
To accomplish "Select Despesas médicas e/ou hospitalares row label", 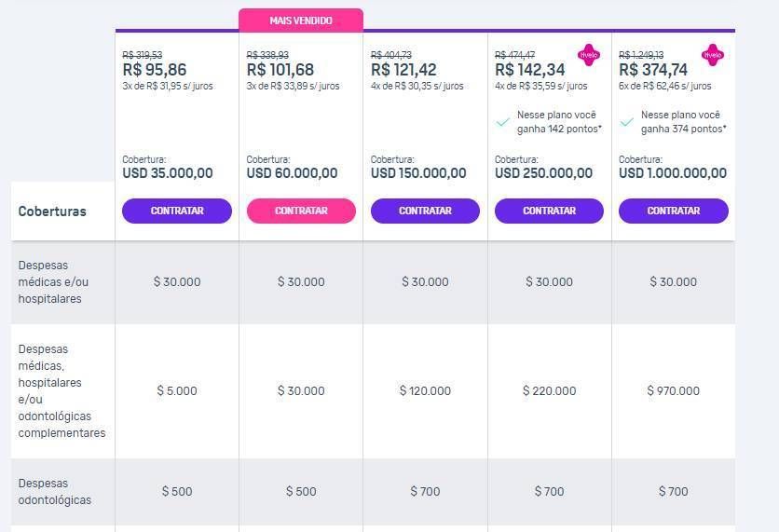I will pos(53,282).
